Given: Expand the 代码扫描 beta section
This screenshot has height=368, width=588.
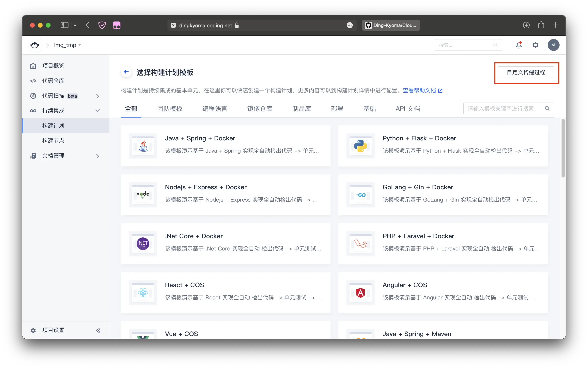Looking at the screenshot, I should click(98, 96).
